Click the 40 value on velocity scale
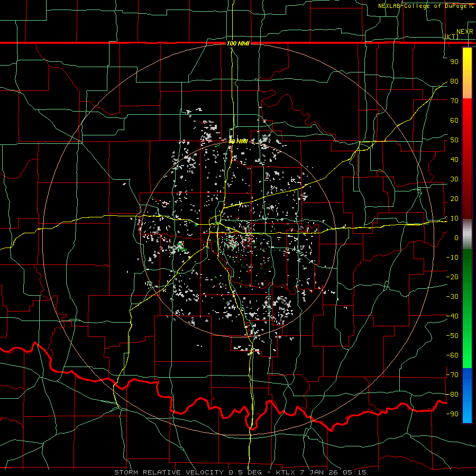This screenshot has width=476, height=476. [454, 160]
